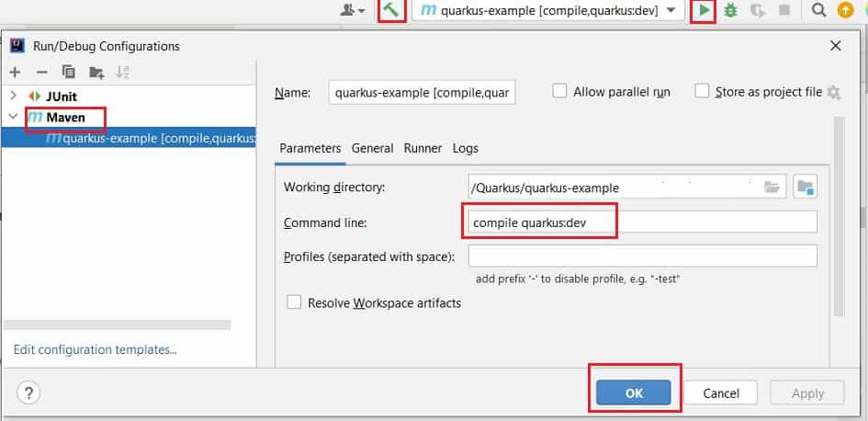Click the Build project hammer icon
The height and width of the screenshot is (421, 868).
pyautogui.click(x=391, y=10)
